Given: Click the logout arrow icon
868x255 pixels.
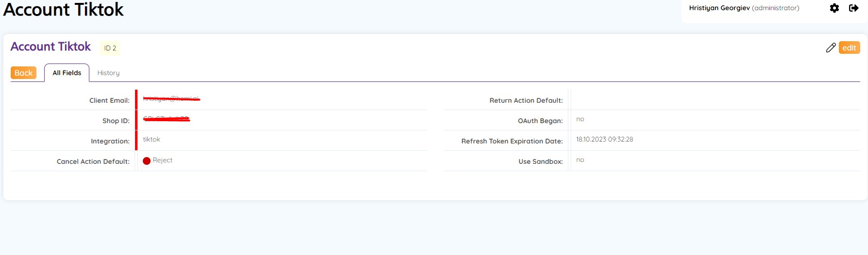Looking at the screenshot, I should coord(853,8).
